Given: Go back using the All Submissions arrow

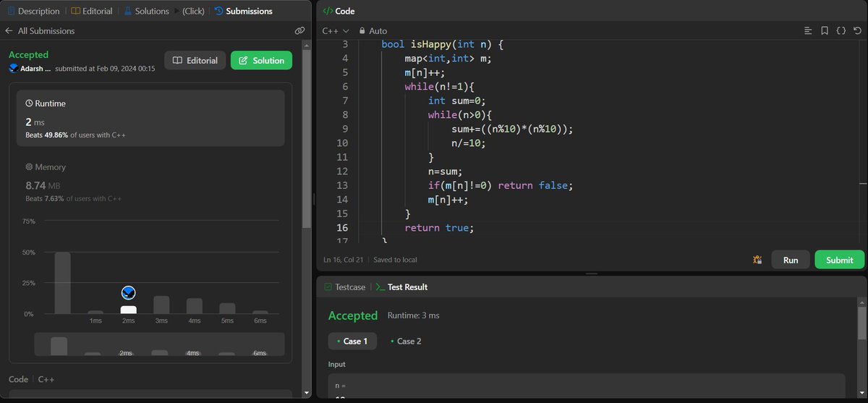Looking at the screenshot, I should 9,31.
